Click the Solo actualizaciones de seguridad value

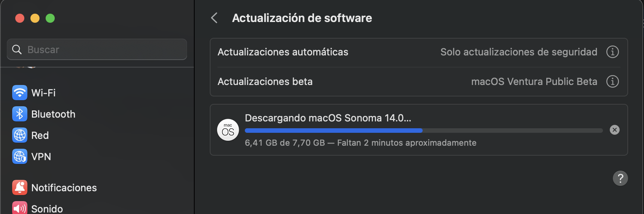click(x=519, y=52)
